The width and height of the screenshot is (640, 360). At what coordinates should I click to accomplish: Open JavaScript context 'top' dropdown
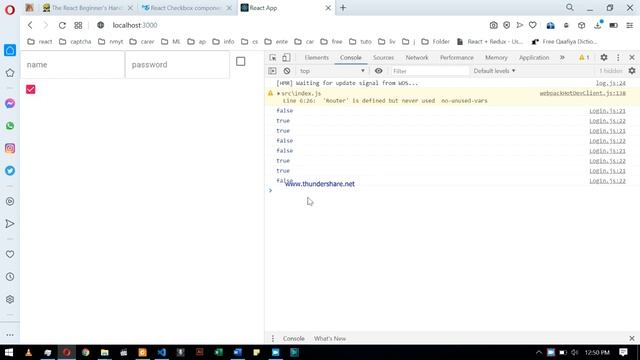click(x=332, y=71)
